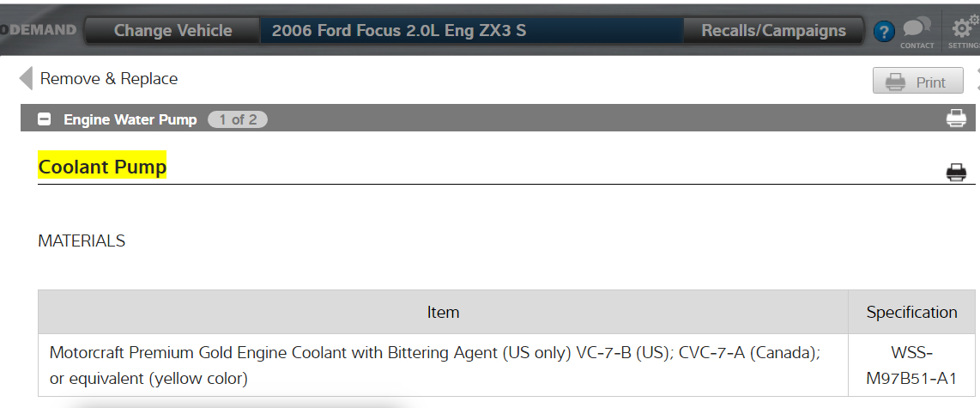This screenshot has width=980, height=408.
Task: Open the Settings gear icon
Action: click(965, 32)
